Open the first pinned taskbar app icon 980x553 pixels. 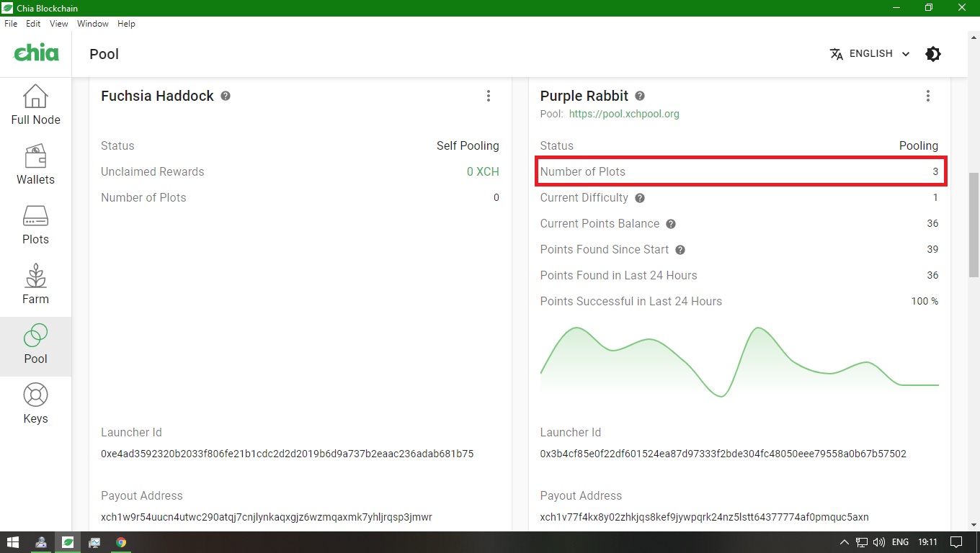coord(41,542)
